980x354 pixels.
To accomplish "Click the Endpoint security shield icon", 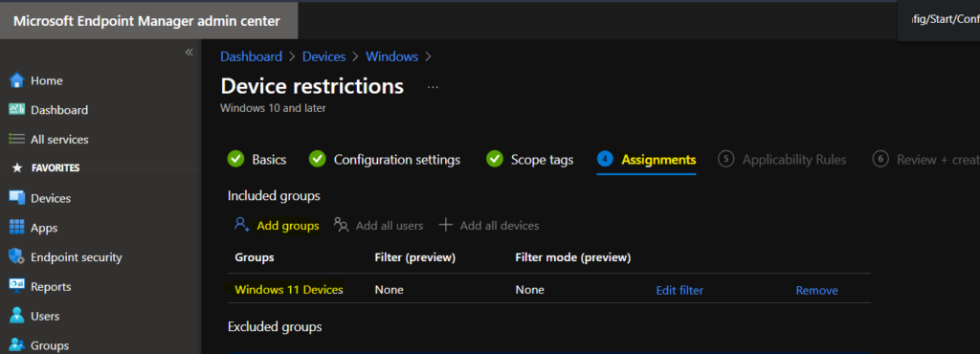I will click(x=17, y=256).
